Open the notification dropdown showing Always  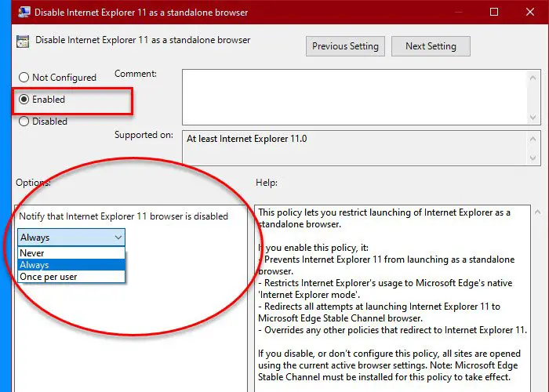pos(71,238)
